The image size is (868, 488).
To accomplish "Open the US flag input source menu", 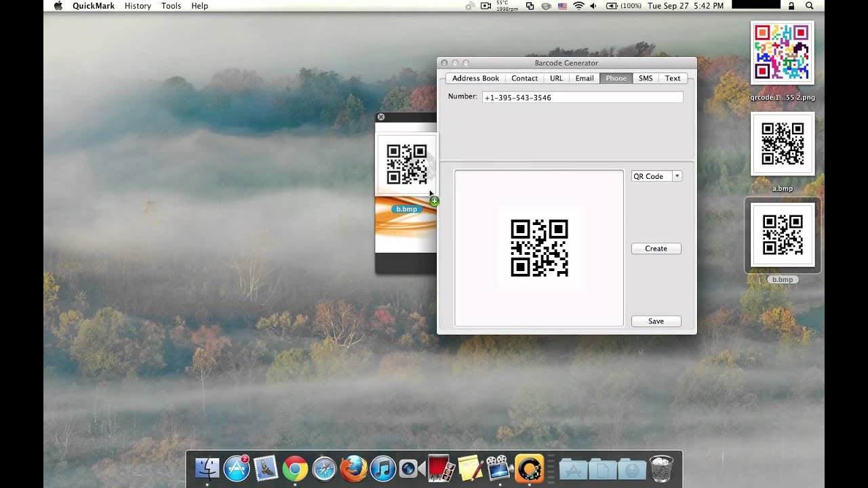I will pyautogui.click(x=562, y=5).
